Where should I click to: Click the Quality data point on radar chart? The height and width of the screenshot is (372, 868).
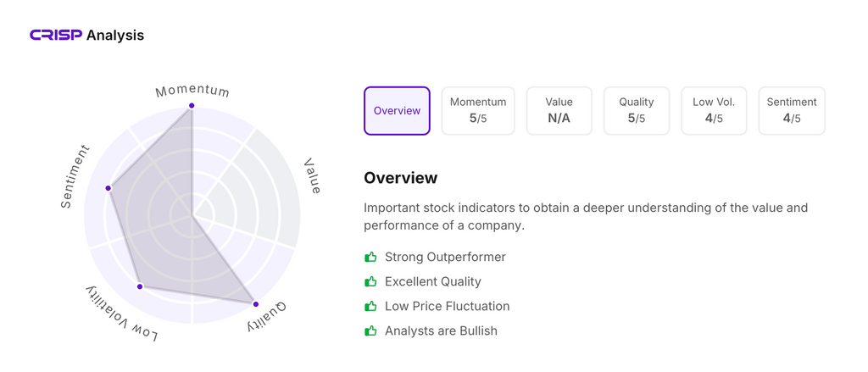256,304
